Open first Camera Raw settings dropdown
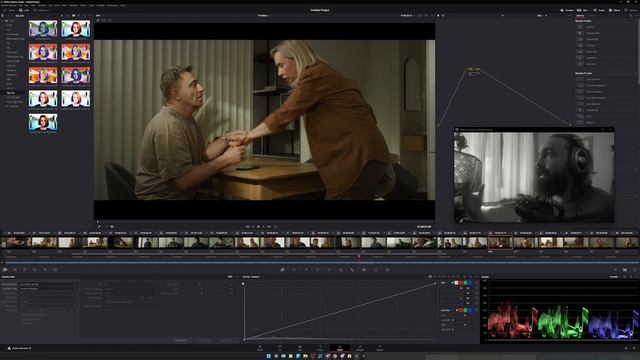 [x=48, y=284]
